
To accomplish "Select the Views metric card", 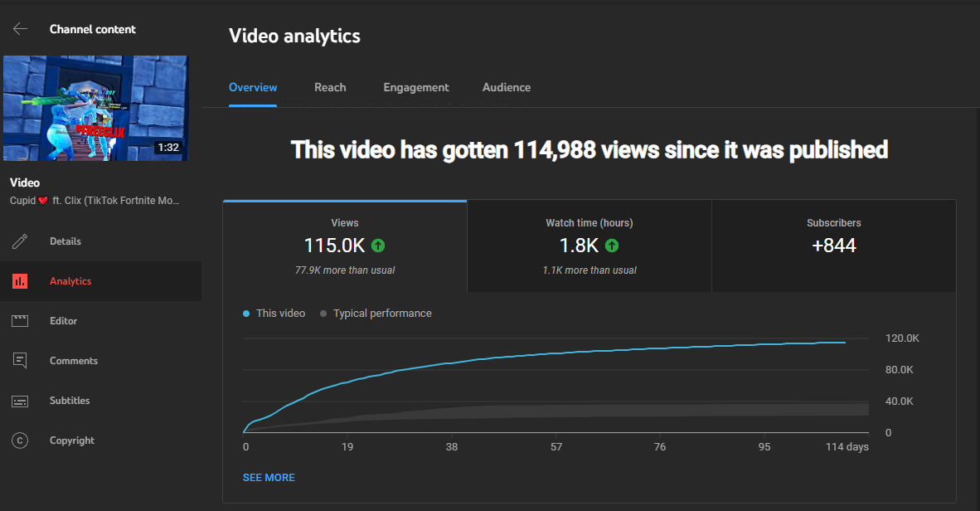I will (x=345, y=246).
